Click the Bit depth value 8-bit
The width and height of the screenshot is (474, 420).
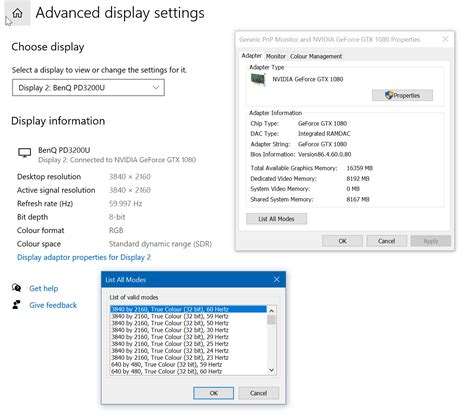pos(117,217)
